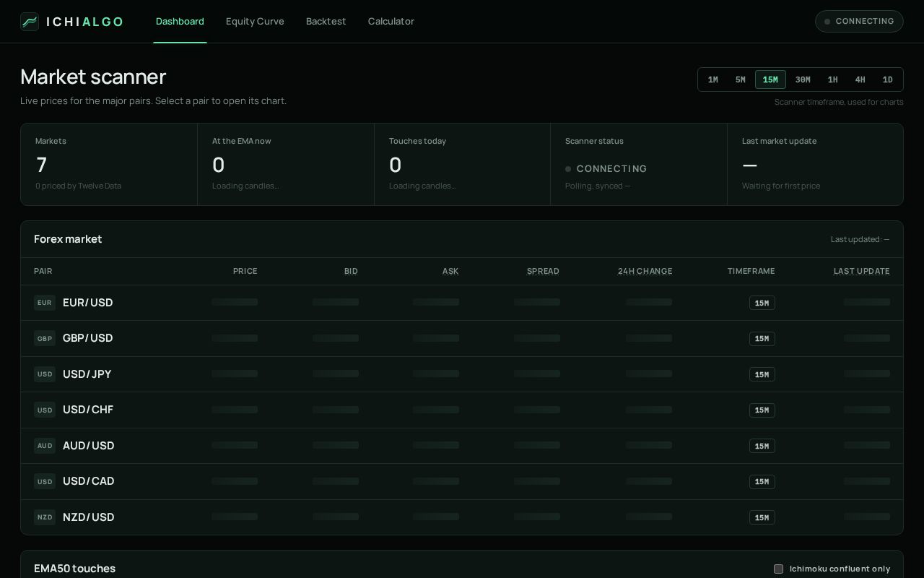924x578 pixels.
Task: Switch to the Backtest tab
Action: [326, 22]
